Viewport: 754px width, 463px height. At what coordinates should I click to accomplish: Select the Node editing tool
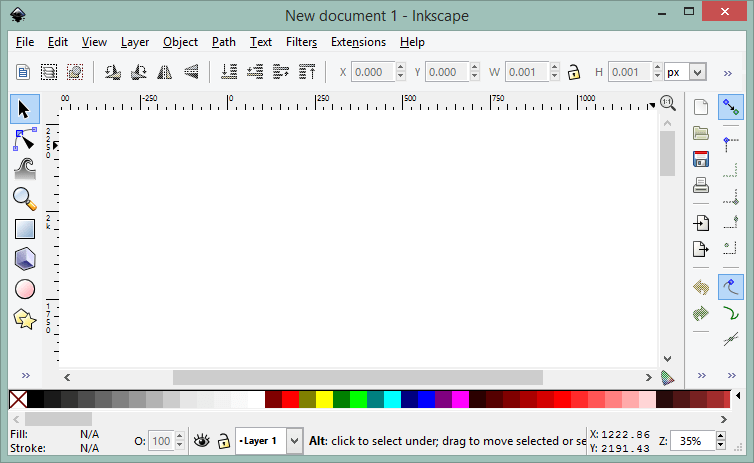pyautogui.click(x=25, y=139)
